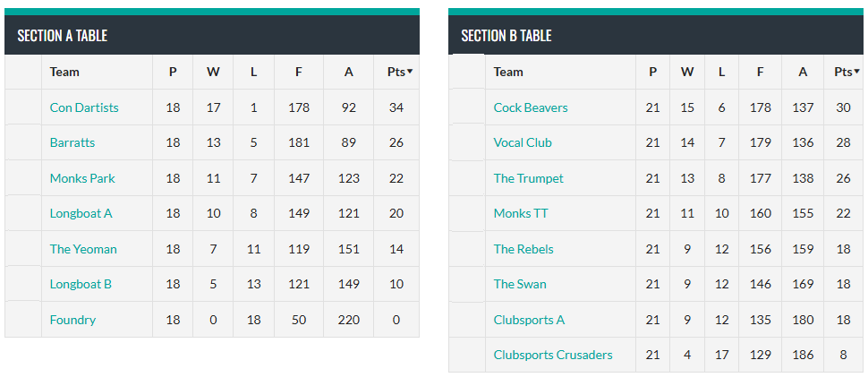This screenshot has height=386, width=868.
Task: Open the Barratts team page
Action: tap(72, 142)
